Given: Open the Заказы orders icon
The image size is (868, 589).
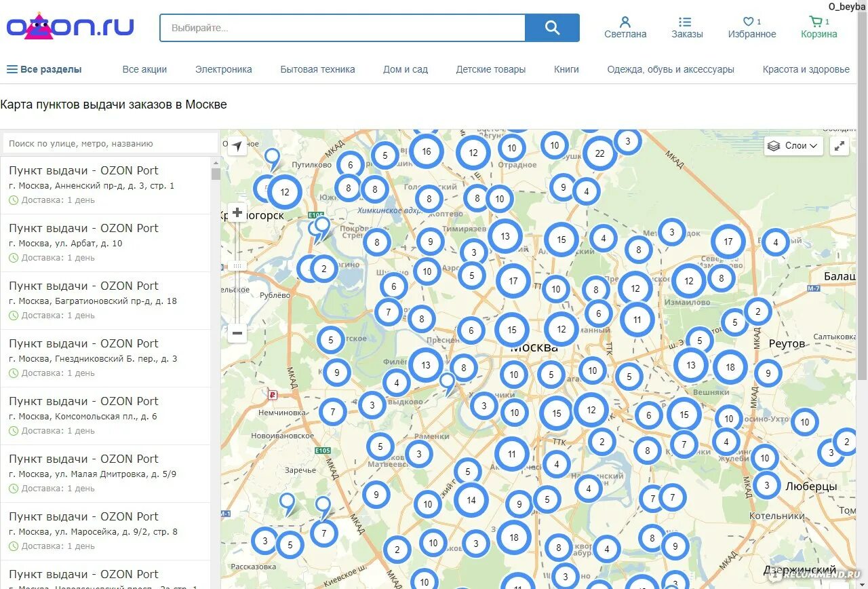Looking at the screenshot, I should click(x=687, y=28).
